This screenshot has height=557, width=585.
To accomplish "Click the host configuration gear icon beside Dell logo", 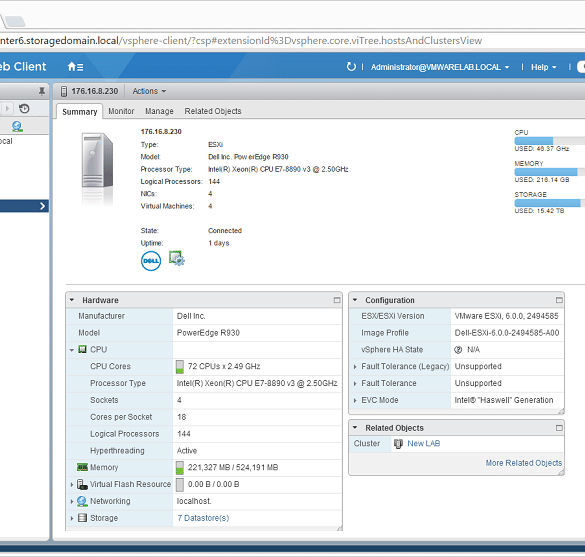I will 176,258.
